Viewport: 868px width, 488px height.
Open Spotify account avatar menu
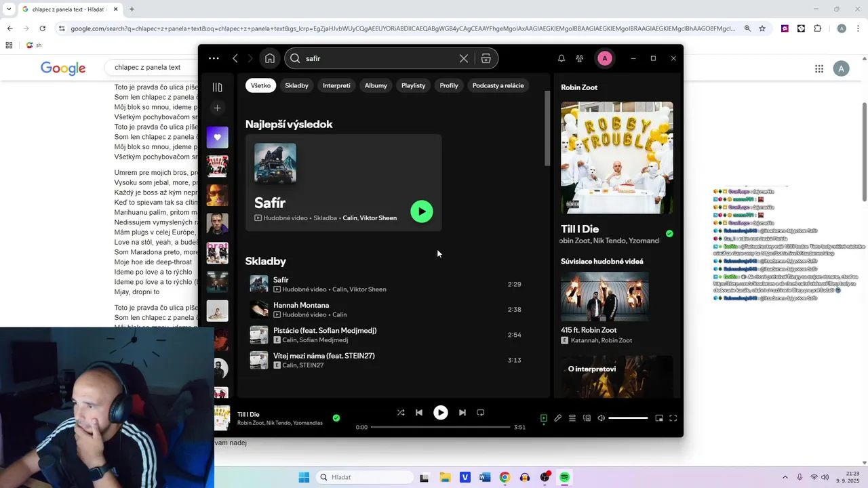pyautogui.click(x=604, y=58)
